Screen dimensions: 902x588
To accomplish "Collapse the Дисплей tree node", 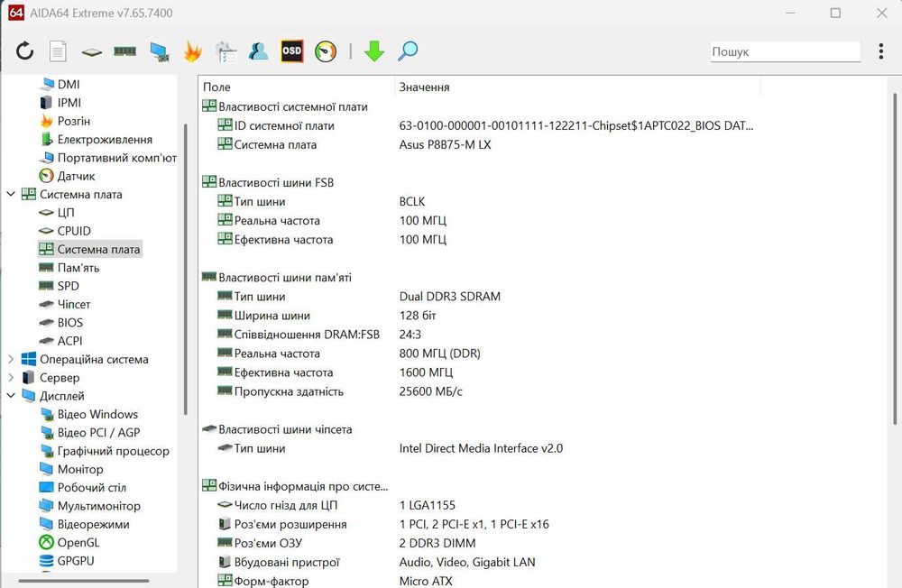I will coord(10,396).
